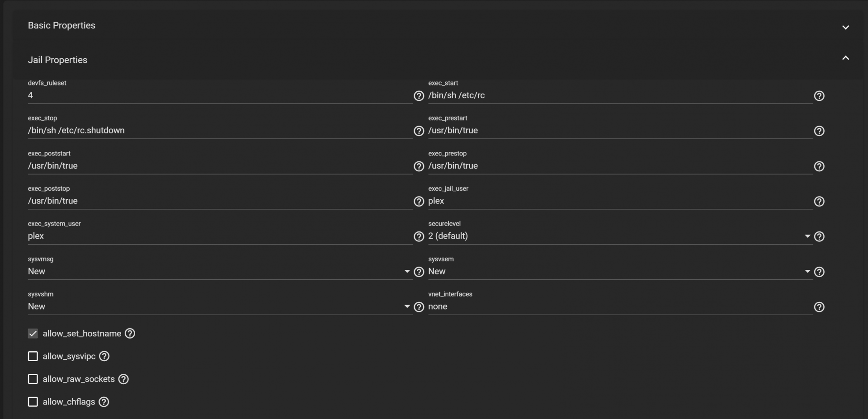
Task: Tick the allow_raw_sockets checkbox
Action: (33, 379)
